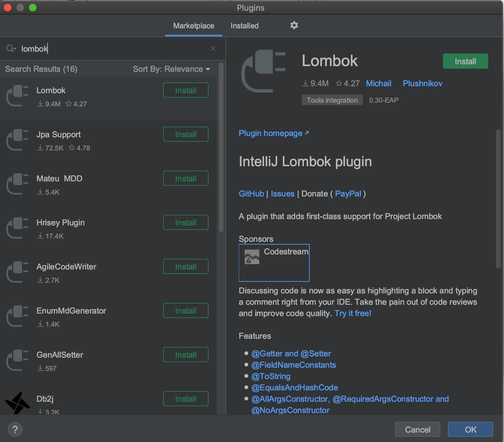Install Lombok from the results list

[186, 90]
